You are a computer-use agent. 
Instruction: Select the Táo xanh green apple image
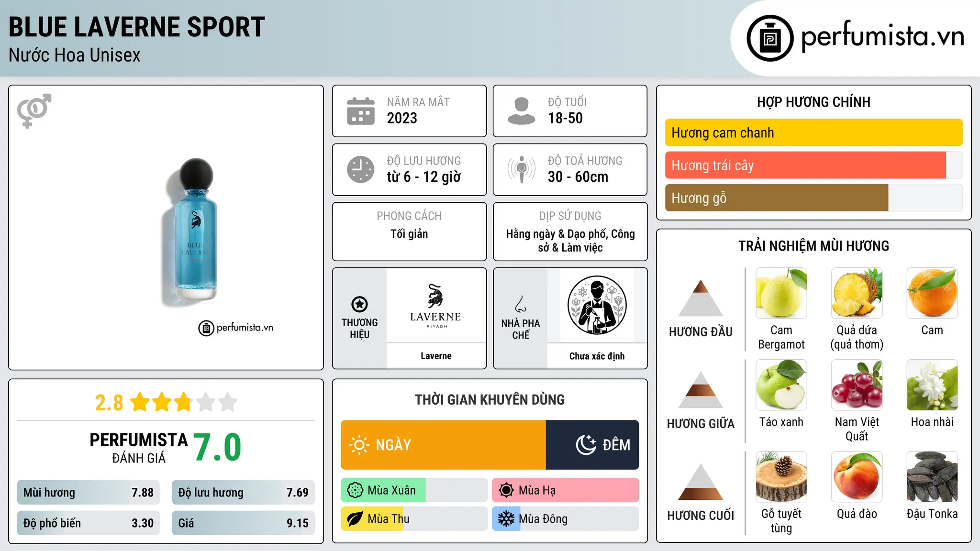click(781, 385)
